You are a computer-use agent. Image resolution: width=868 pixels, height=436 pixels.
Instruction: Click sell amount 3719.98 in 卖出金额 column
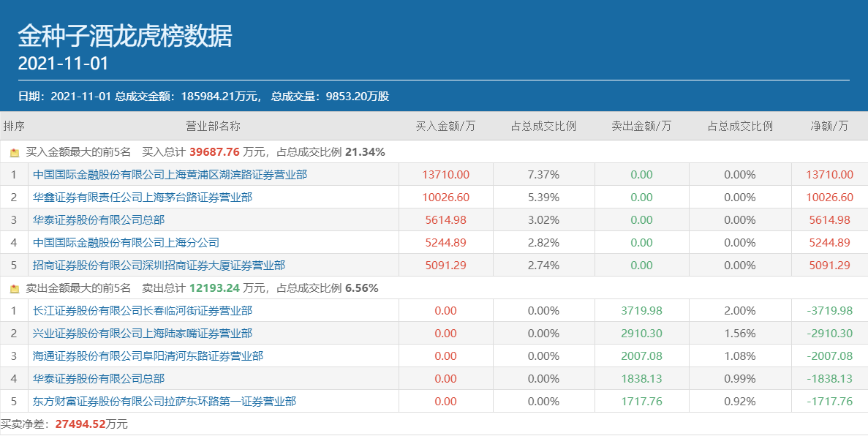641,311
